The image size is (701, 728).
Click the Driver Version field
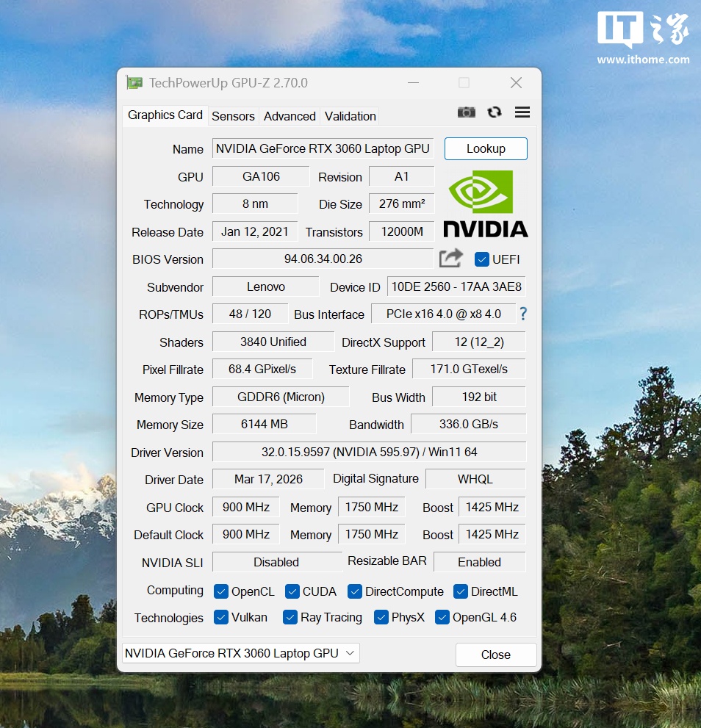[x=370, y=452]
